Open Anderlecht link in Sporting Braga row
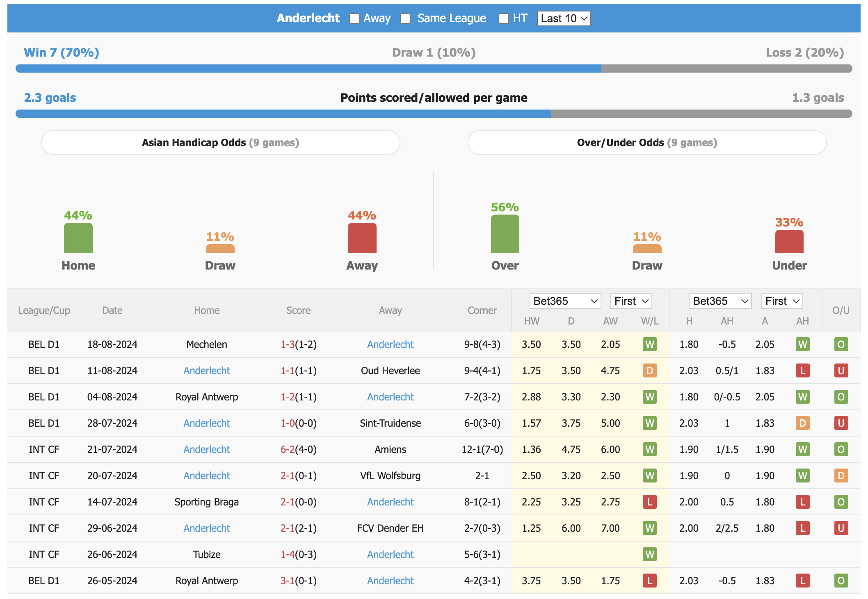 pos(390,502)
